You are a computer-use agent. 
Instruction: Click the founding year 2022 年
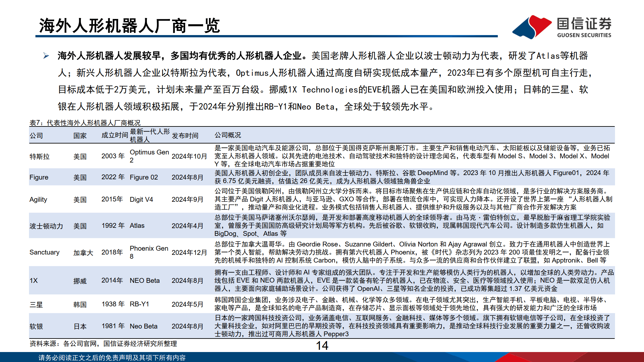point(113,177)
